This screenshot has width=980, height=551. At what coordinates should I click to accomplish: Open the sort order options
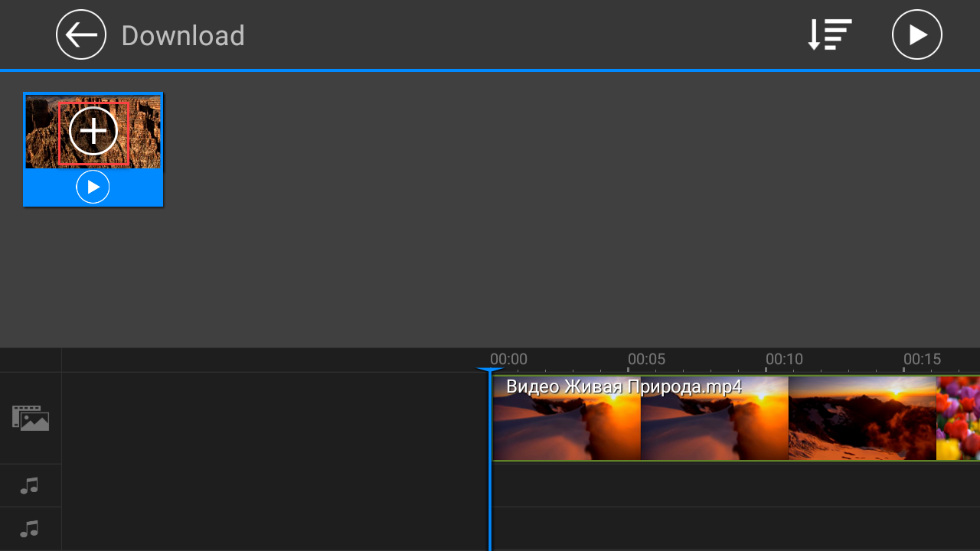(x=830, y=34)
